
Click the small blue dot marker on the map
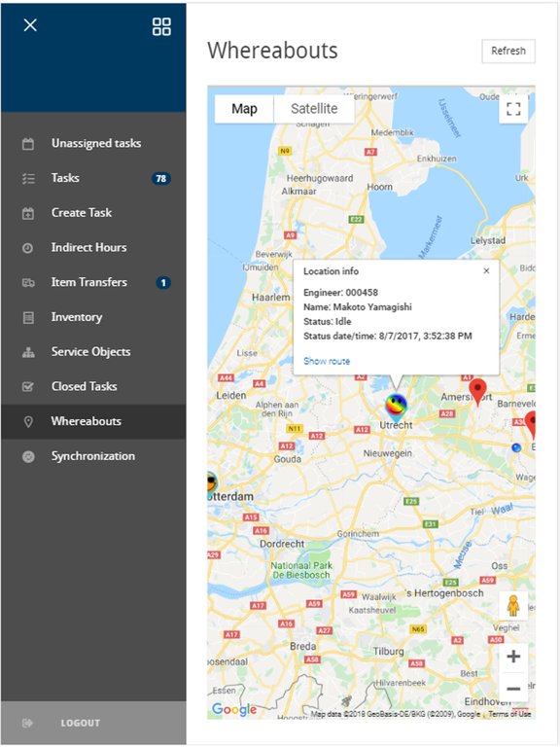coord(515,447)
